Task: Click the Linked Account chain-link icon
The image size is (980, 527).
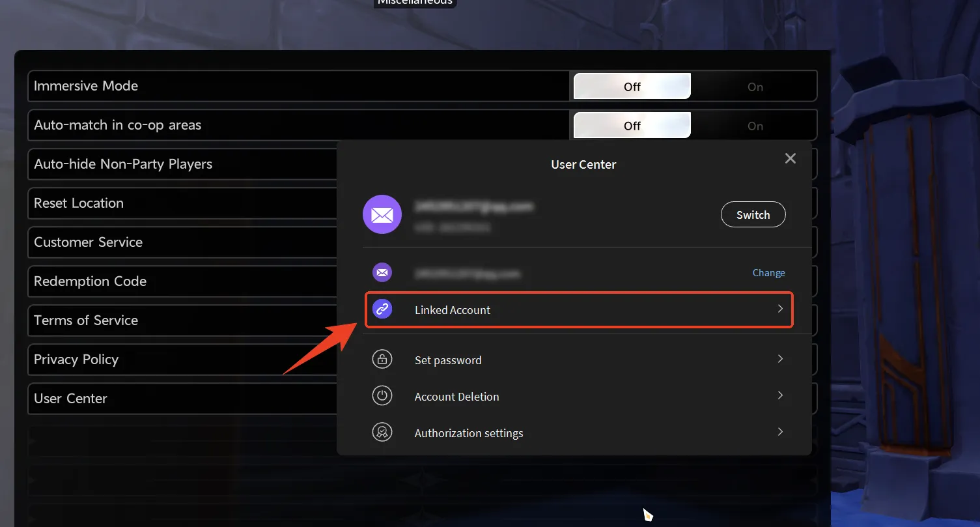Action: (x=382, y=309)
